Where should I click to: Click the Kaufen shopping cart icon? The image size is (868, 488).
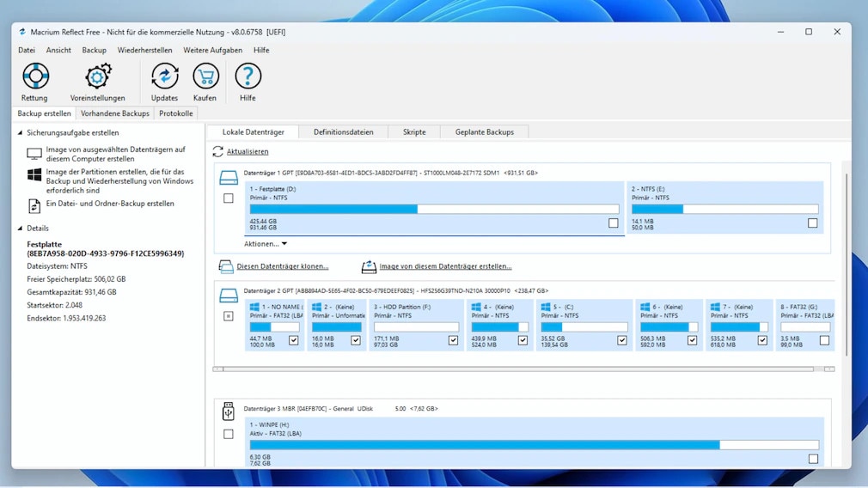click(205, 76)
